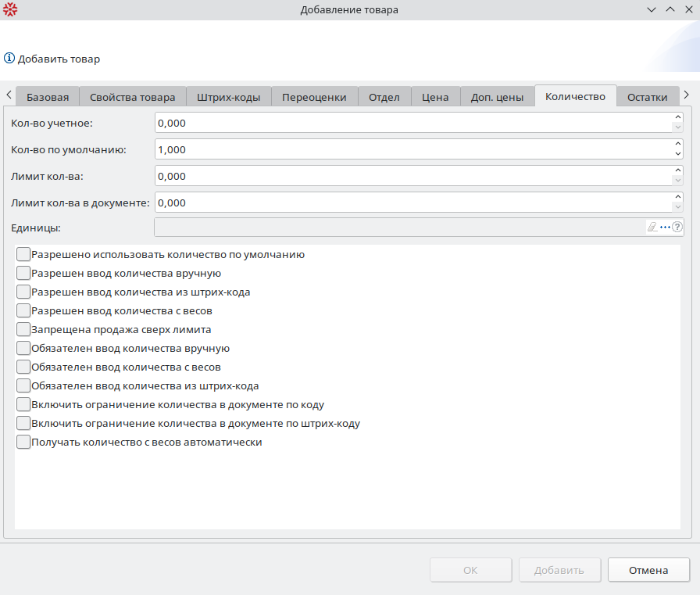700x595 pixels.
Task: Open unit selection via three-dots icon
Action: coord(665,227)
